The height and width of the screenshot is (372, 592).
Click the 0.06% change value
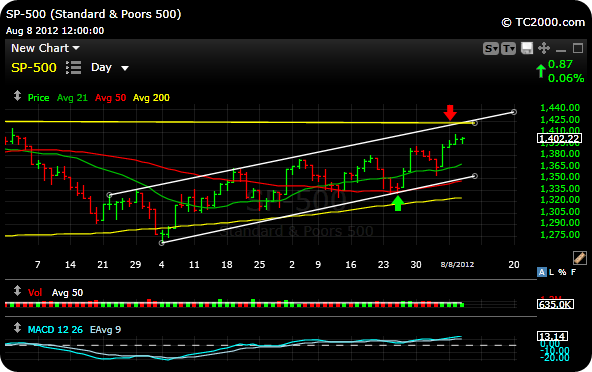(x=566, y=78)
